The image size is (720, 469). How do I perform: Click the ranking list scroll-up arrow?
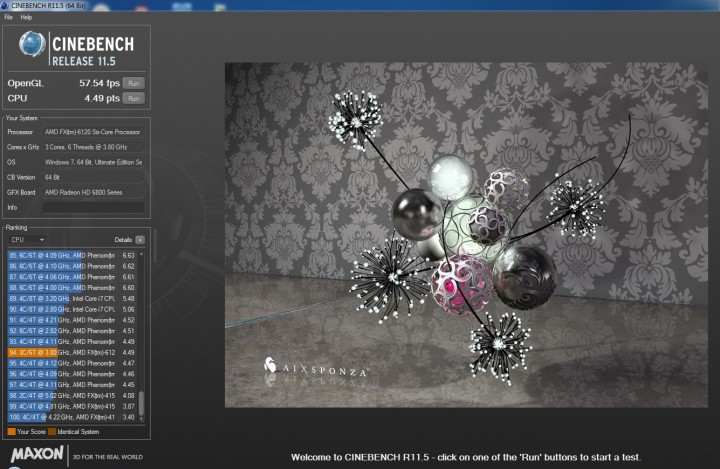tap(141, 254)
